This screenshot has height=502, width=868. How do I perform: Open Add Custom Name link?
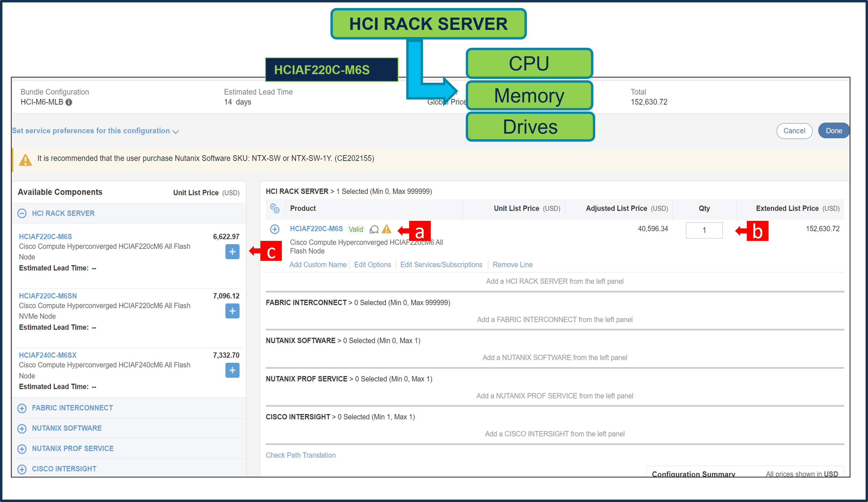click(318, 265)
